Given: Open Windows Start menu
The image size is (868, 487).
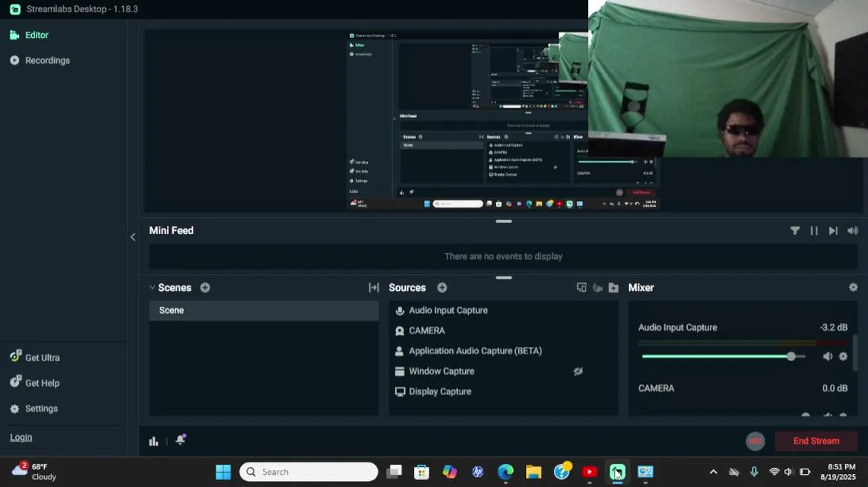Looking at the screenshot, I should pos(223,472).
